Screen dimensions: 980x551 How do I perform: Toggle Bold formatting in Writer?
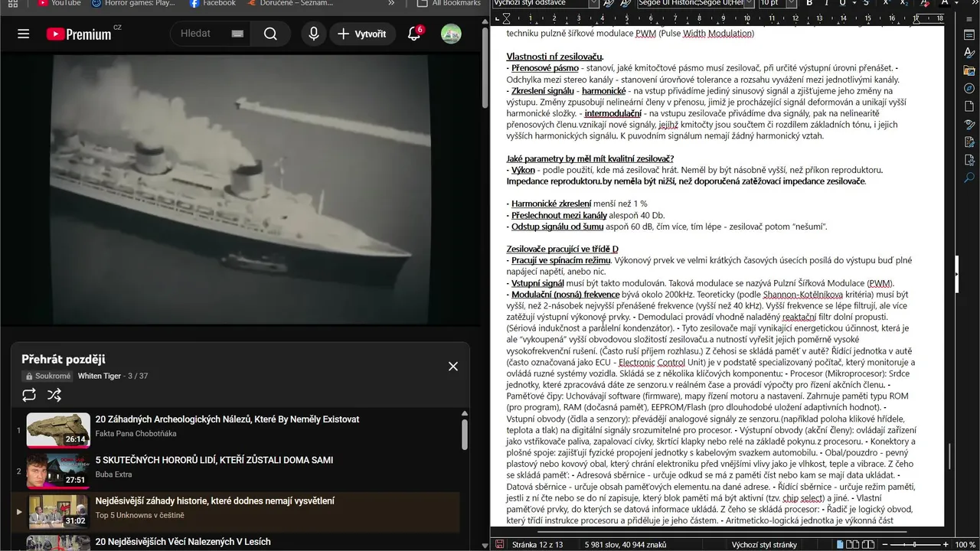coord(809,3)
